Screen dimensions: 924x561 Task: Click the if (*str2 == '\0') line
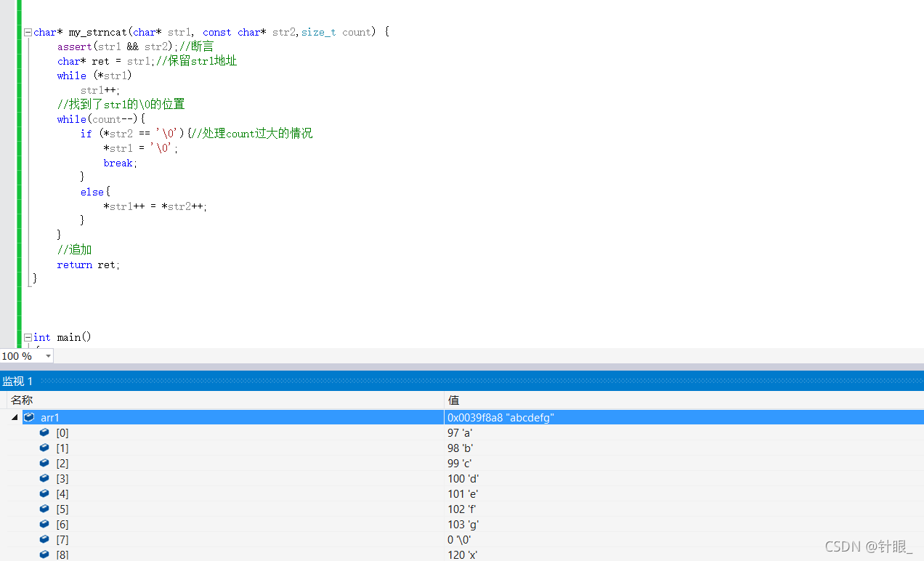point(196,134)
